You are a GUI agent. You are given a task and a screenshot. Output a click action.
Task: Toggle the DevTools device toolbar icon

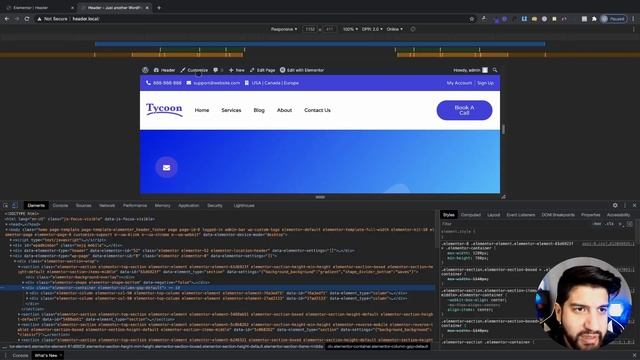[x=14, y=205]
